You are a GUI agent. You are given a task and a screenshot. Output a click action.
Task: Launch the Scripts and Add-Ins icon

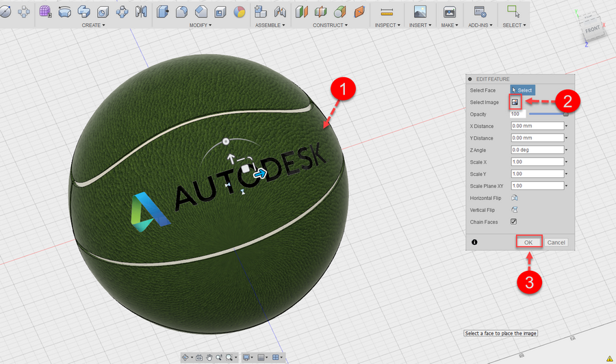pos(480,12)
